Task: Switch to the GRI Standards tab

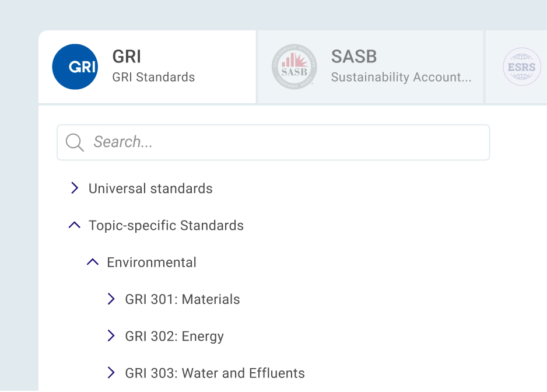Action: pos(147,66)
